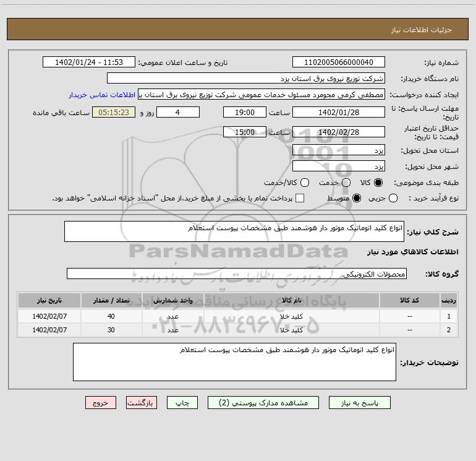Click the buyer name field شرکت توزیع نیروی برق
This screenshot has width=476, height=461.
246,78
